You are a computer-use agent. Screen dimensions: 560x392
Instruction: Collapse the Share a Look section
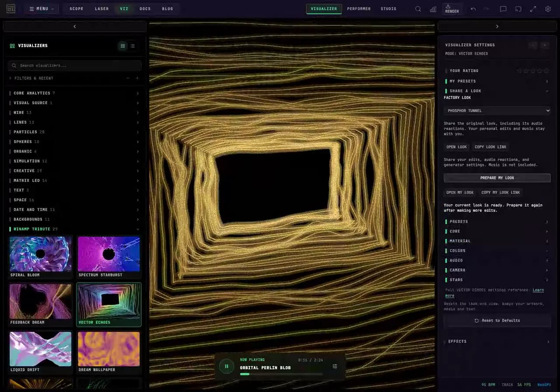(497, 91)
